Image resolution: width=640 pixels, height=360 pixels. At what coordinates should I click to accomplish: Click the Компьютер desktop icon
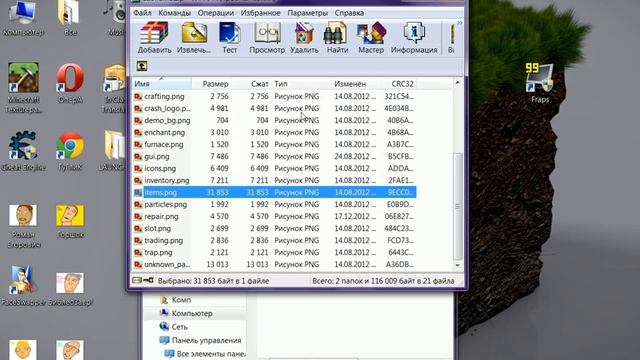[x=23, y=18]
